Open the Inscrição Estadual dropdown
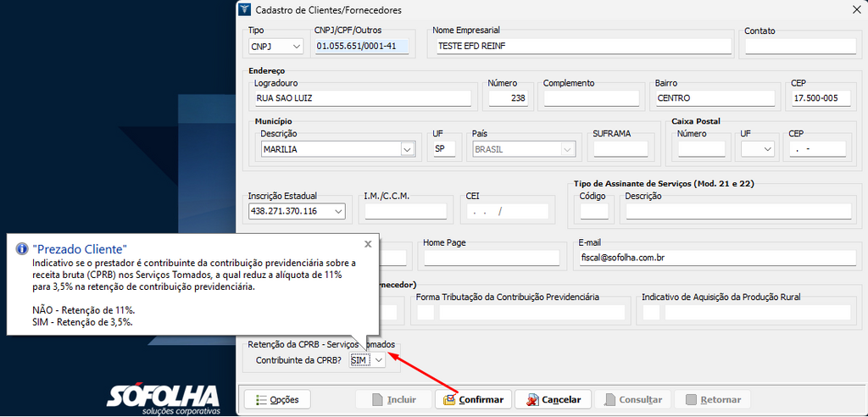Image resolution: width=868 pixels, height=417 pixels. [339, 211]
